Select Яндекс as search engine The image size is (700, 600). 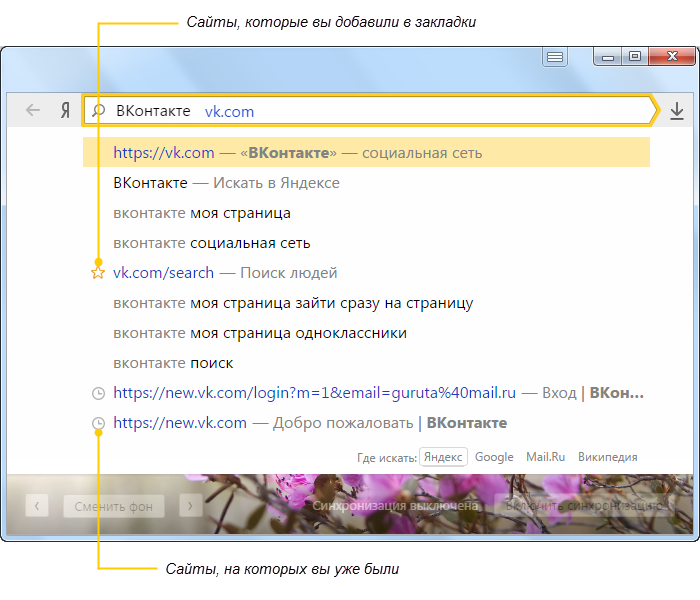point(443,457)
